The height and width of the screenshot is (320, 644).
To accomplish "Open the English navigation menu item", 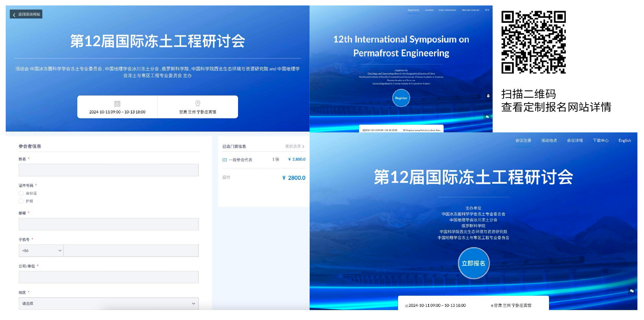I will (x=625, y=141).
